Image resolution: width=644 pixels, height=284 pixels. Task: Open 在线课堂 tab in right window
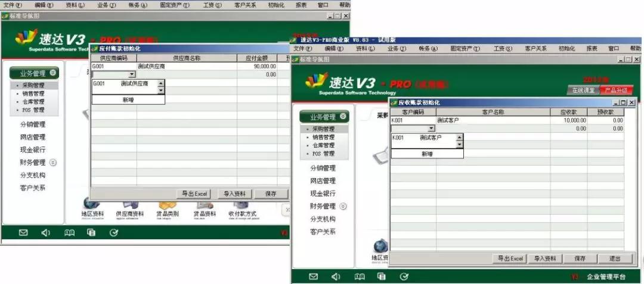click(x=583, y=90)
